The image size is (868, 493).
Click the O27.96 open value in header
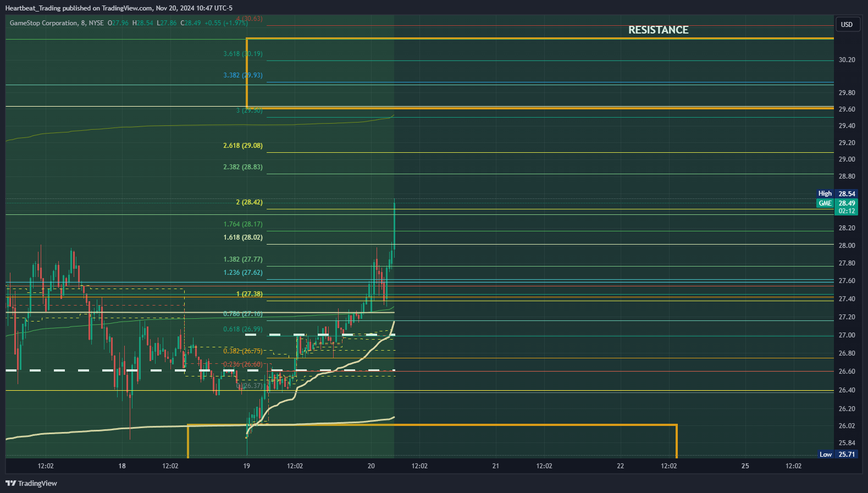pos(118,23)
